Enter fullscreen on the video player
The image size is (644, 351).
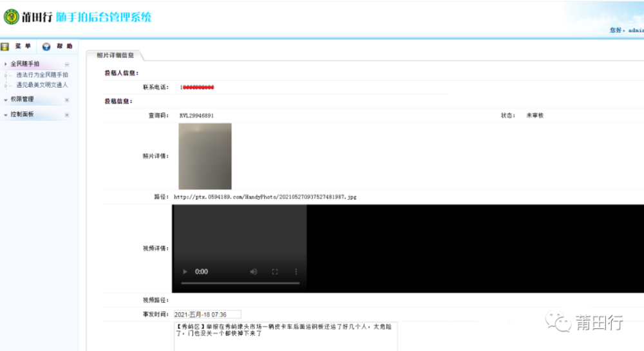[275, 272]
